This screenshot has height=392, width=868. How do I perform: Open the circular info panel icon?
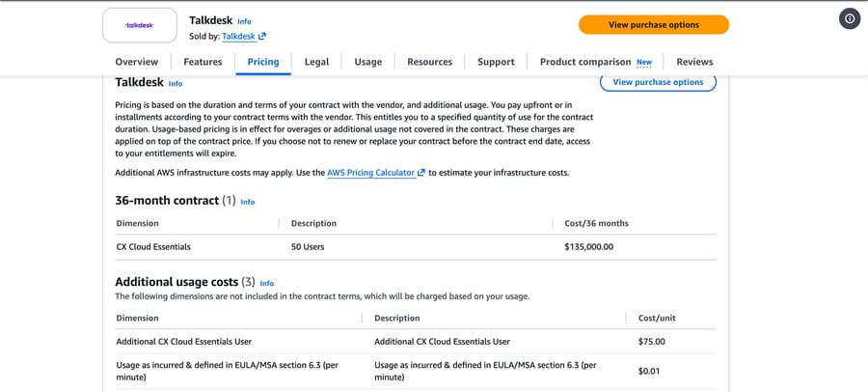click(x=850, y=18)
